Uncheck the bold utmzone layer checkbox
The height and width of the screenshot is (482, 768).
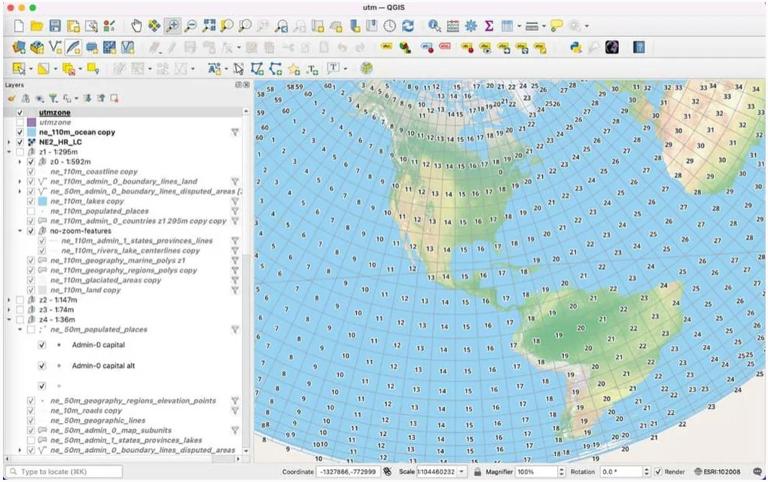20,113
